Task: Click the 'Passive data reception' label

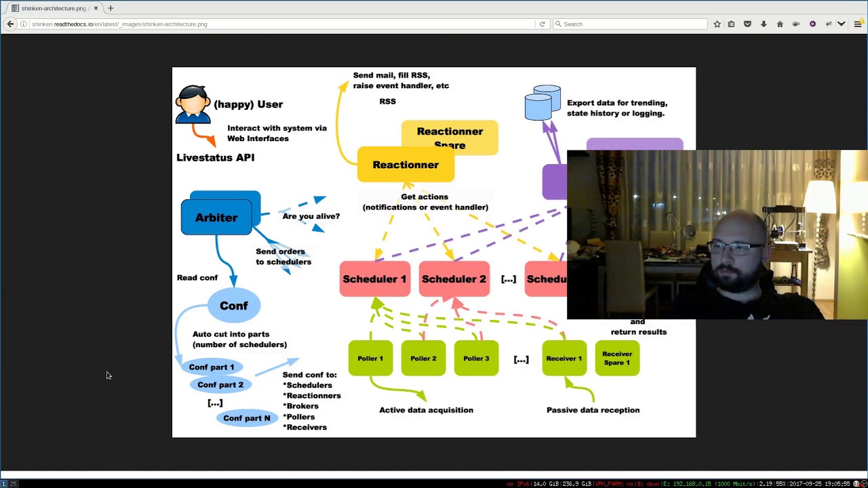Action: click(593, 410)
